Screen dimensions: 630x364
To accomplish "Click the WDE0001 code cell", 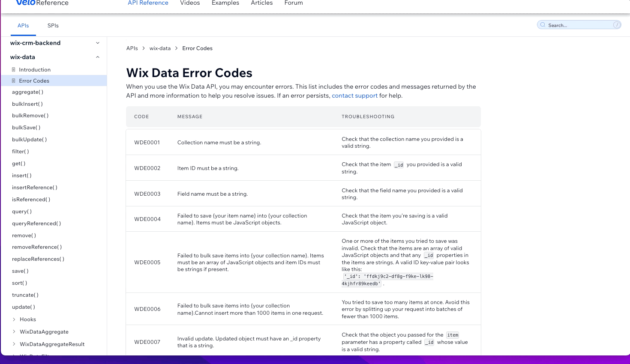I will pos(147,143).
